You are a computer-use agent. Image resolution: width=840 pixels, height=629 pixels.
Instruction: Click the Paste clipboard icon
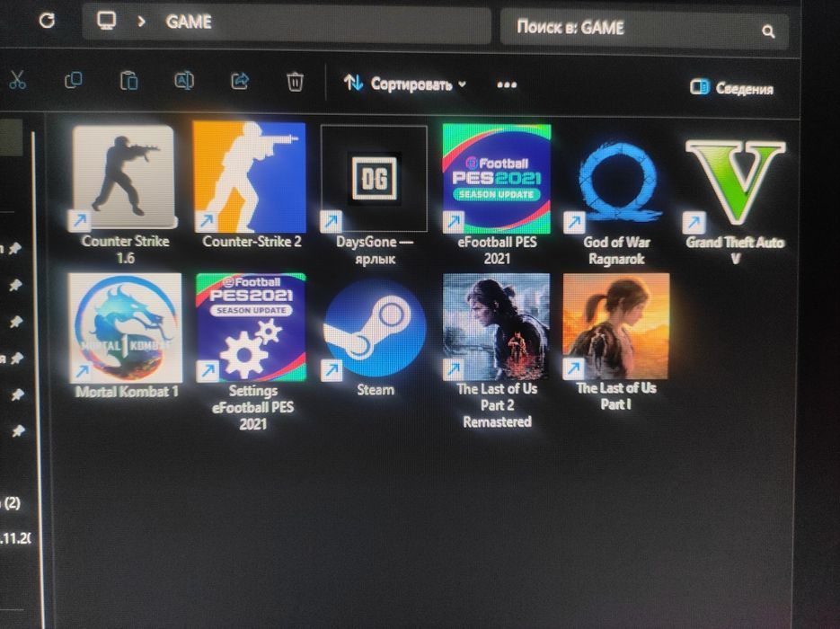(128, 80)
